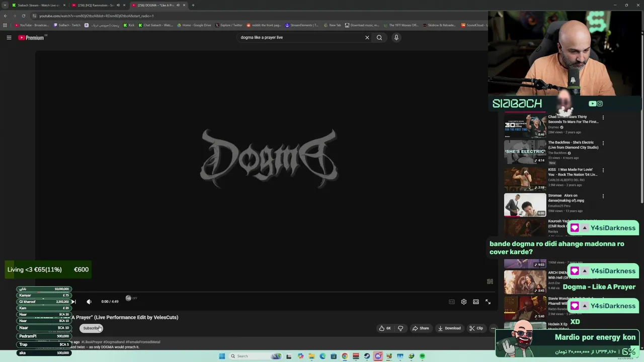Open Steam from the taskbar
This screenshot has height=362, width=644.
pos(367,356)
